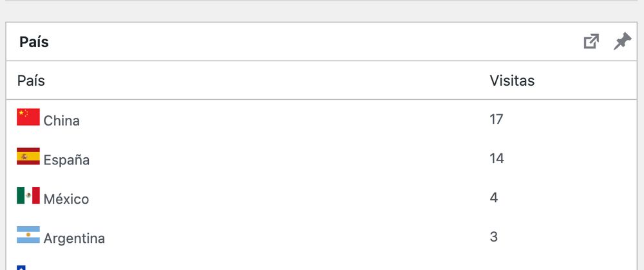Click the País column header
Image resolution: width=644 pixels, height=270 pixels.
(x=31, y=81)
